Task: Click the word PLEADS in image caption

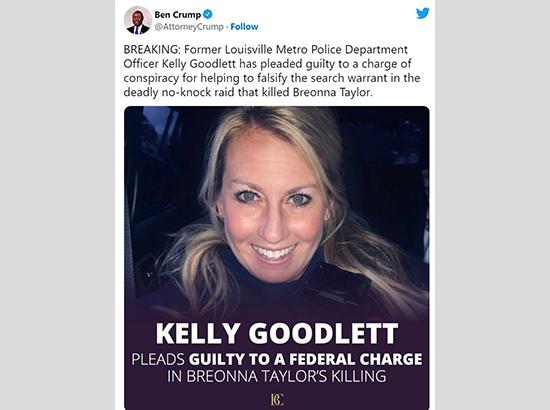Action: (x=158, y=359)
